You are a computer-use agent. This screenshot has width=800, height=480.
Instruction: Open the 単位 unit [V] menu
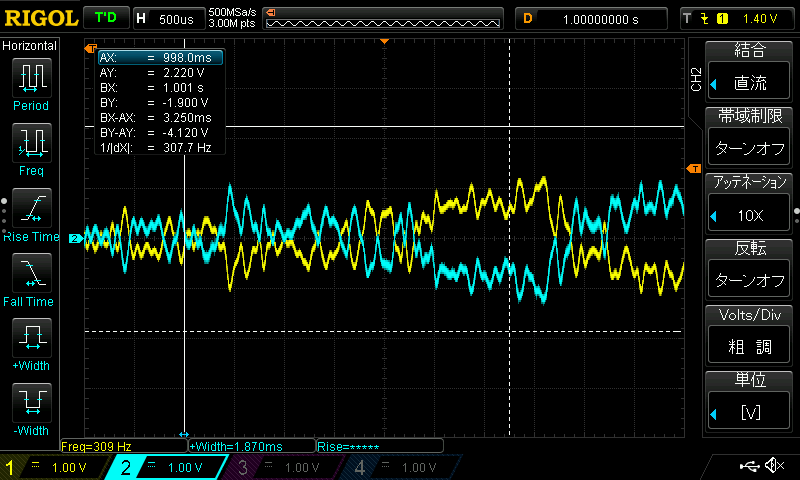pos(749,412)
